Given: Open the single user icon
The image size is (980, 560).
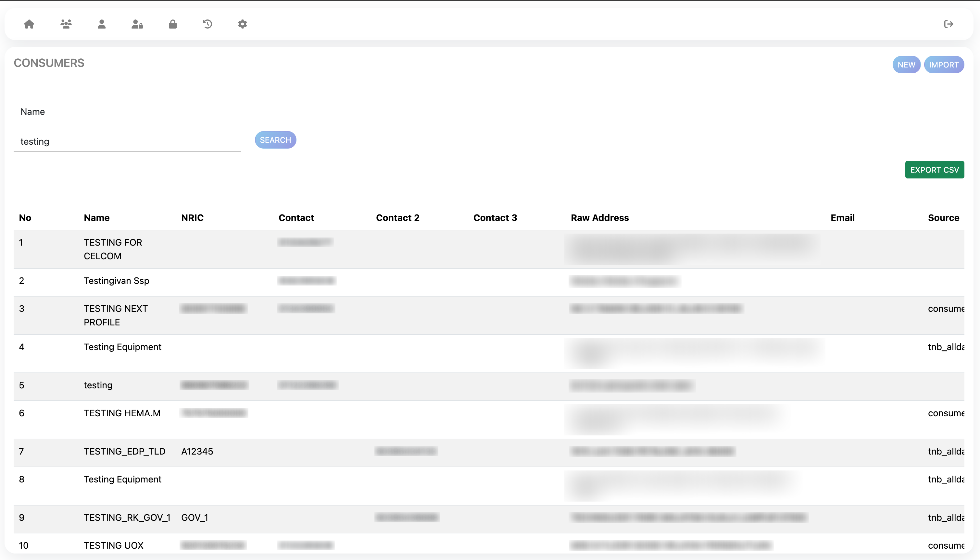Looking at the screenshot, I should 102,24.
